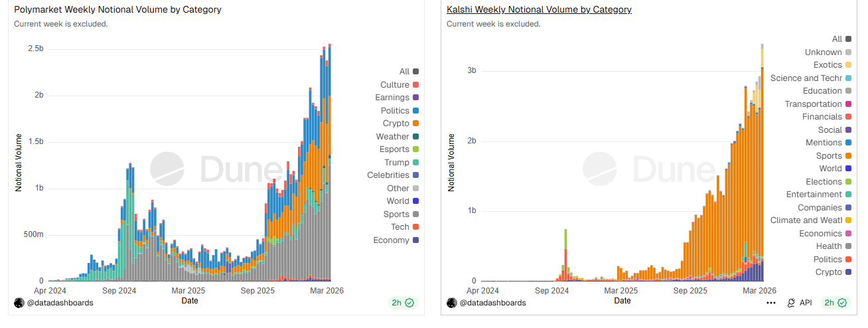Click '3b' y-axis label on Kalshi chart

[x=470, y=70]
